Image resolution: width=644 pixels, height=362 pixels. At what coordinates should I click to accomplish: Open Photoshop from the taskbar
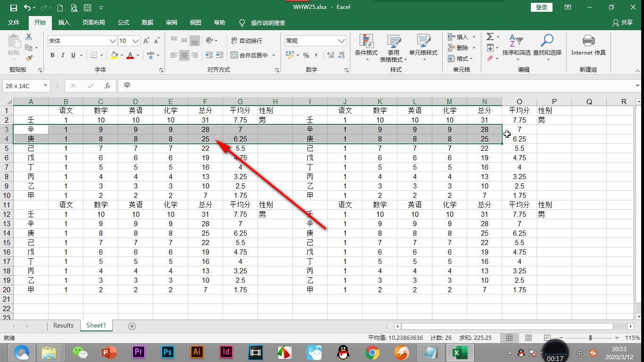167,352
